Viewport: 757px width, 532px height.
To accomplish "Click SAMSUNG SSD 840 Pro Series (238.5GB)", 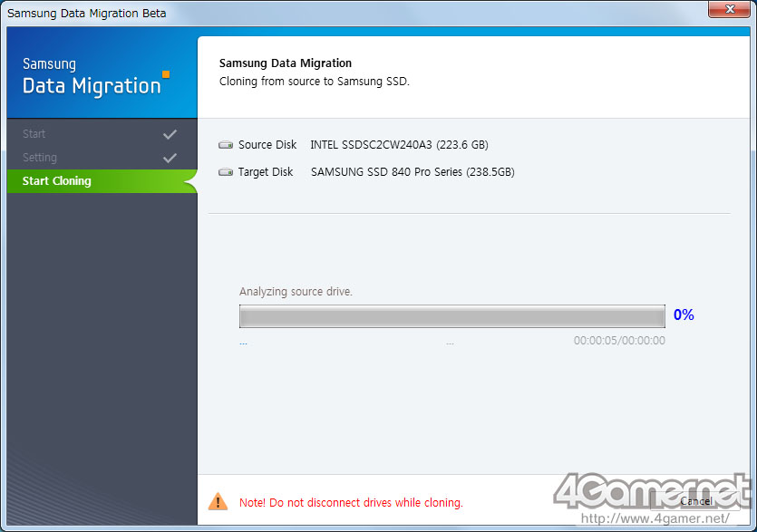I will 412,172.
